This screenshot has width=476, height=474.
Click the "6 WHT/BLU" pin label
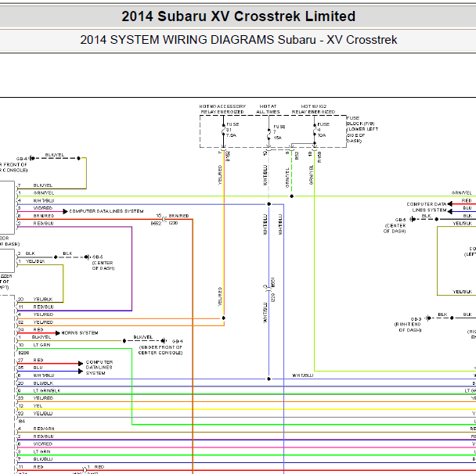pos(36,375)
